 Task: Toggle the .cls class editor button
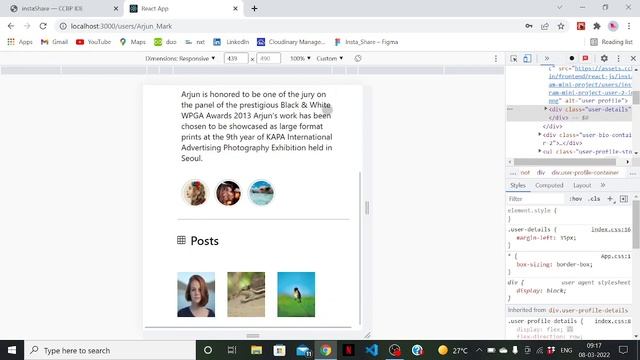pos(594,199)
